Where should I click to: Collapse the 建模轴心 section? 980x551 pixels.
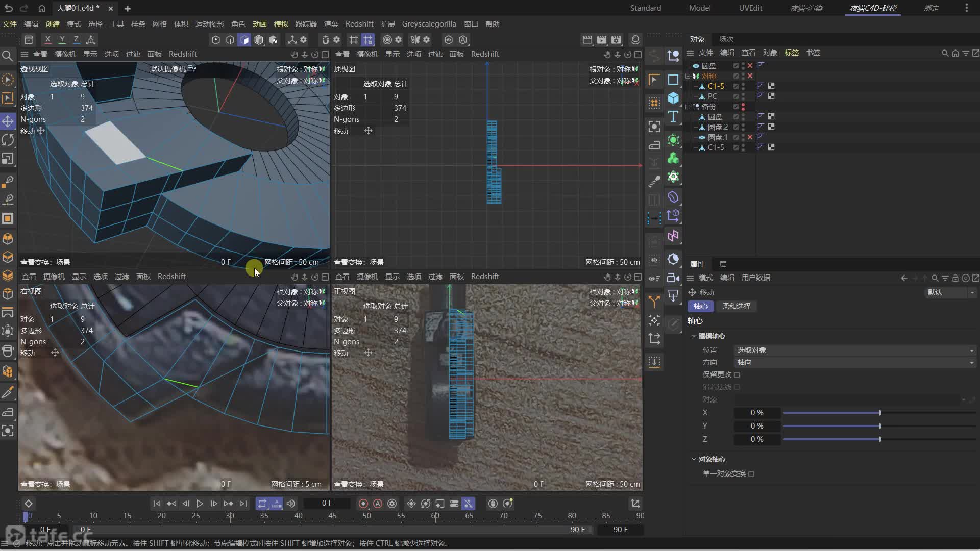694,336
